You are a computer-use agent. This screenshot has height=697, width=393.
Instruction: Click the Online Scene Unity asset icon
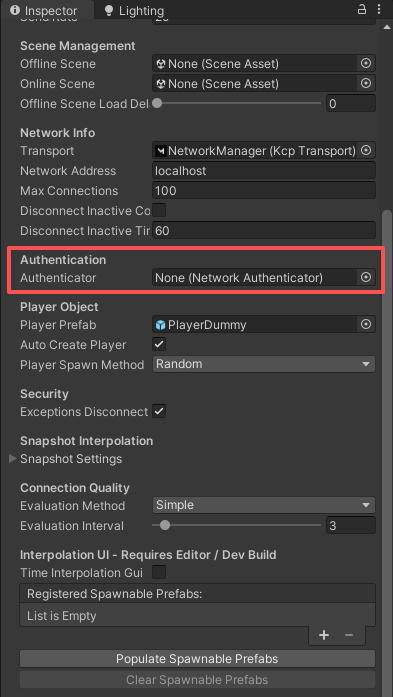coord(161,84)
